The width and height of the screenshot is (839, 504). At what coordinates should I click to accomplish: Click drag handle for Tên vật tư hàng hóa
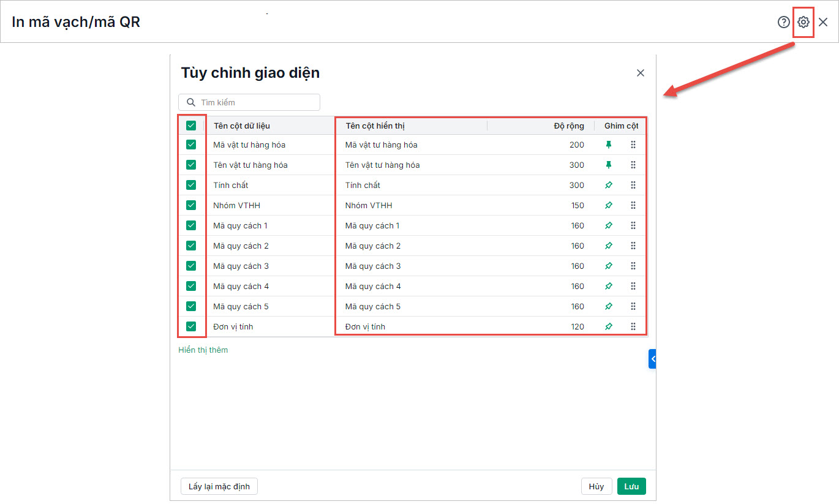click(x=633, y=165)
